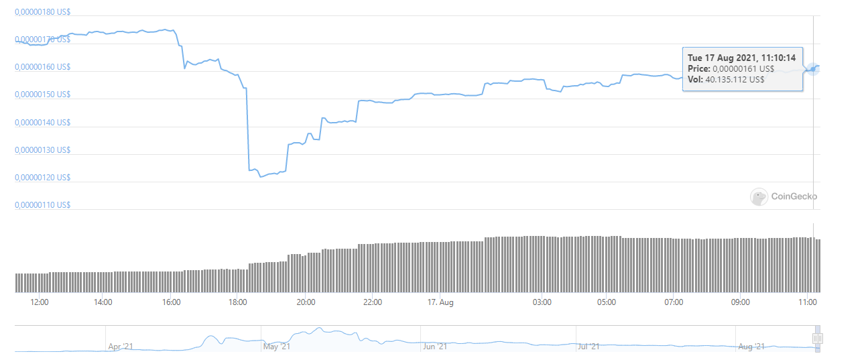
Task: Click the tooltip Vol value line
Action: [726, 79]
